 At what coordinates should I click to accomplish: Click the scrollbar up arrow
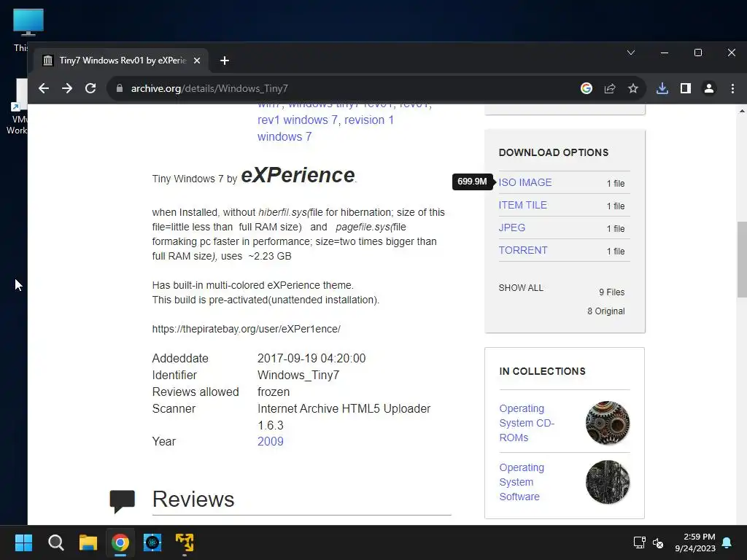coord(742,111)
